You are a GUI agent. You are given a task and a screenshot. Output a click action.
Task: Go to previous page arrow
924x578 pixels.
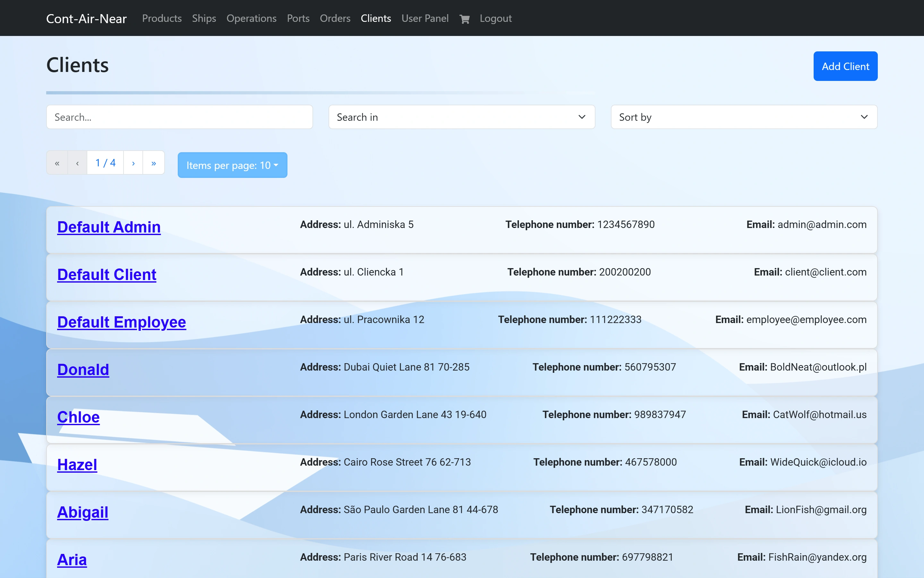(78, 163)
